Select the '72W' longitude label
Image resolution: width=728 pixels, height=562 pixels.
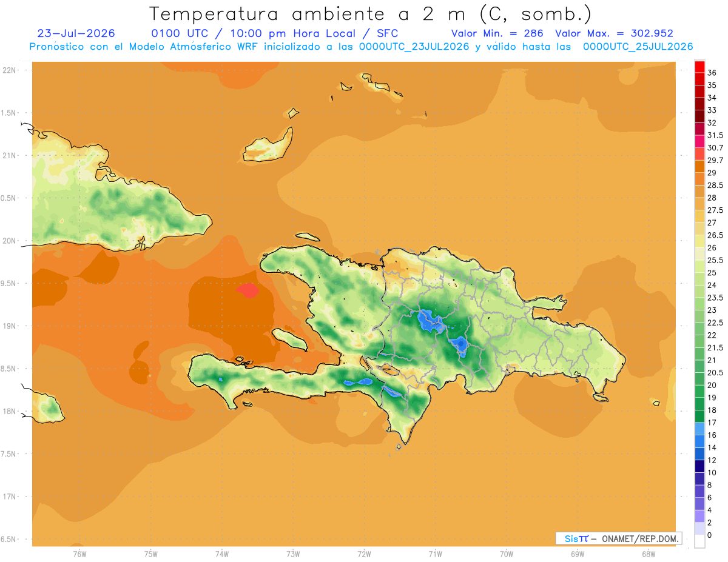pos(364,554)
